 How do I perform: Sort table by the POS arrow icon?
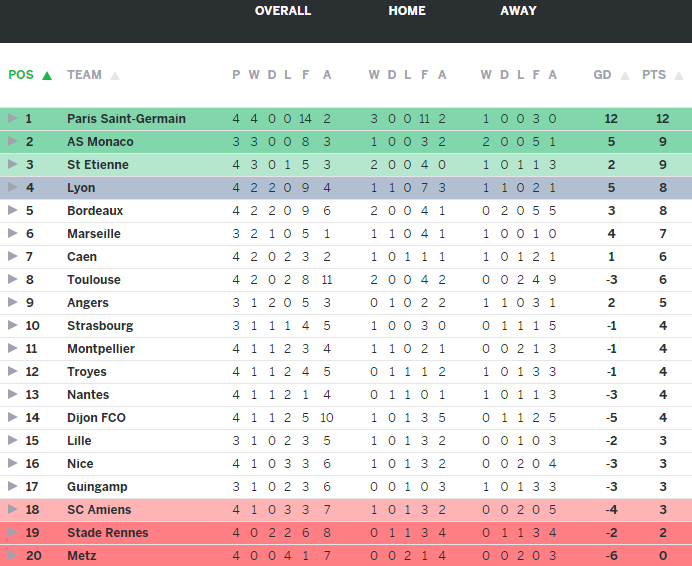tap(47, 75)
